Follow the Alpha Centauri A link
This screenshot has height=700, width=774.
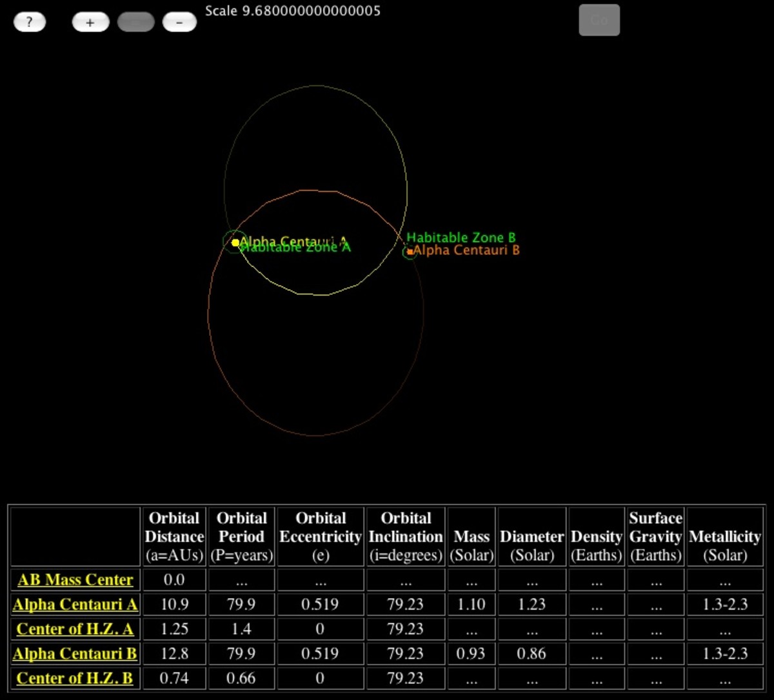(x=75, y=605)
